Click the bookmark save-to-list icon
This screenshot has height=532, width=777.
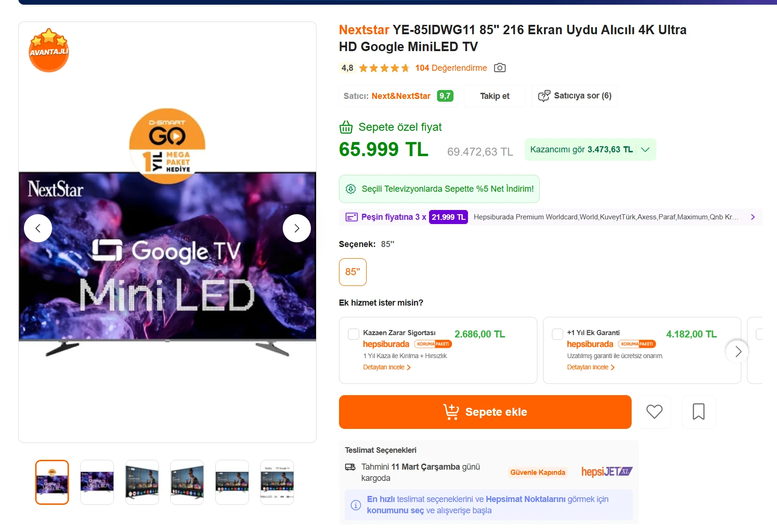[698, 412]
